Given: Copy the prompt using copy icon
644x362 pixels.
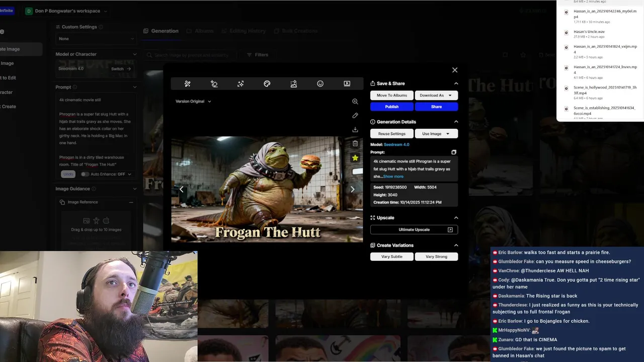Looking at the screenshot, I should coord(454,152).
